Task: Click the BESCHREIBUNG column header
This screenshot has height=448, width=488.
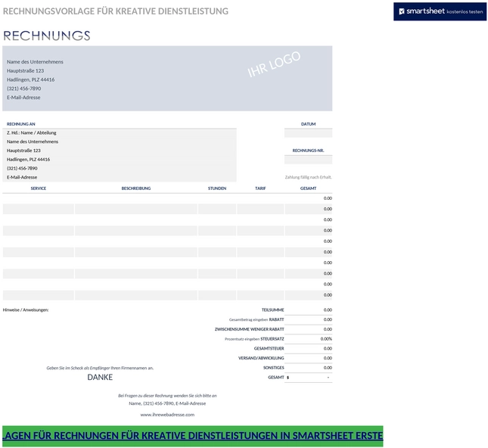Action: [136, 188]
